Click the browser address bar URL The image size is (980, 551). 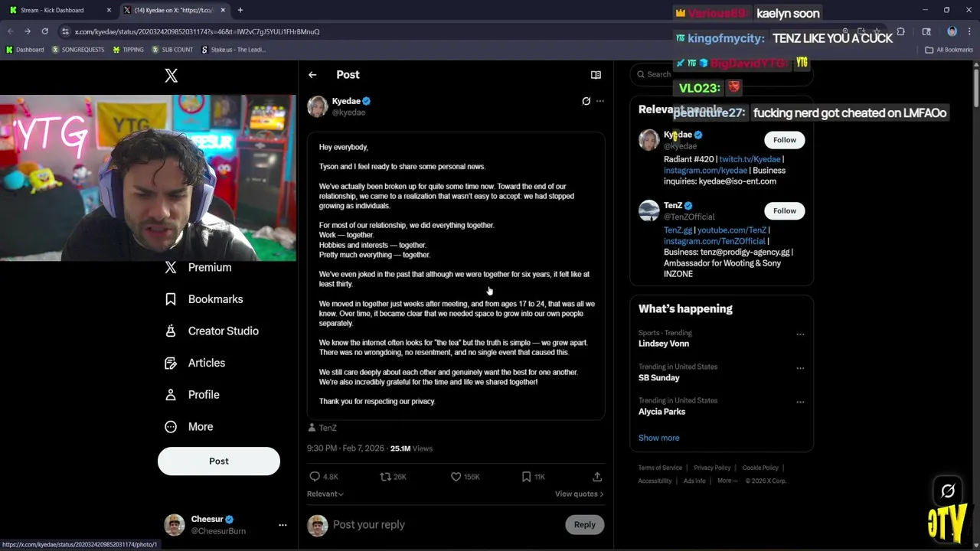click(198, 31)
